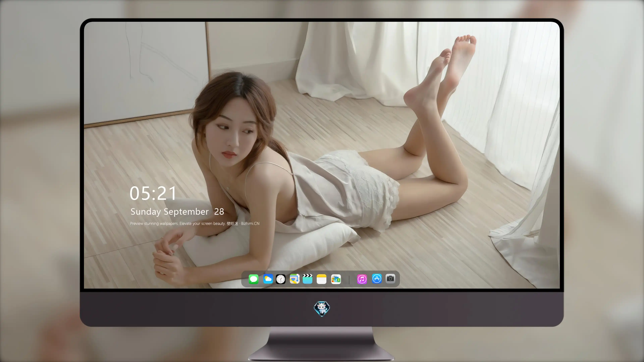Open the Videos clapperboard app in the dock

pyautogui.click(x=308, y=279)
